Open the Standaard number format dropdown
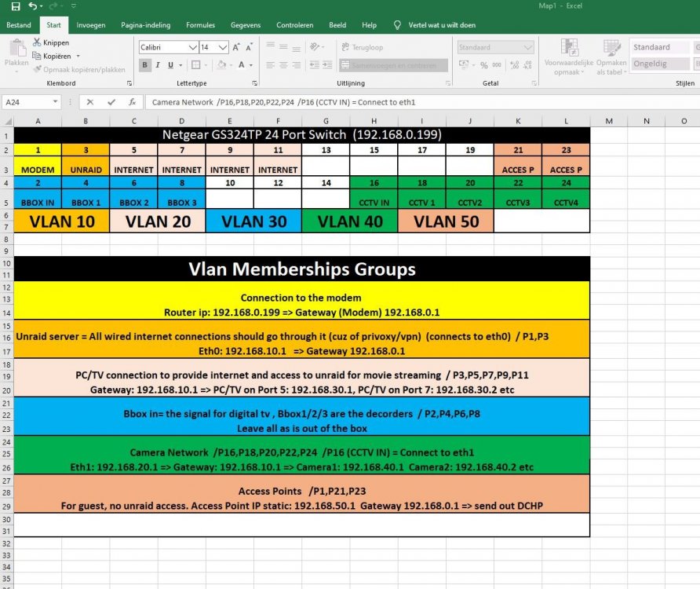Viewport: 700px width, 589px height. [528, 47]
